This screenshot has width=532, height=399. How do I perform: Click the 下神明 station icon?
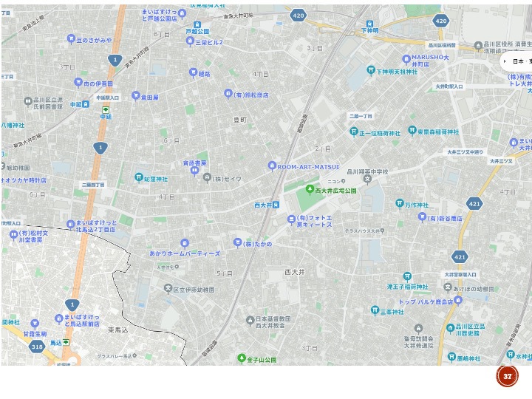tap(369, 24)
